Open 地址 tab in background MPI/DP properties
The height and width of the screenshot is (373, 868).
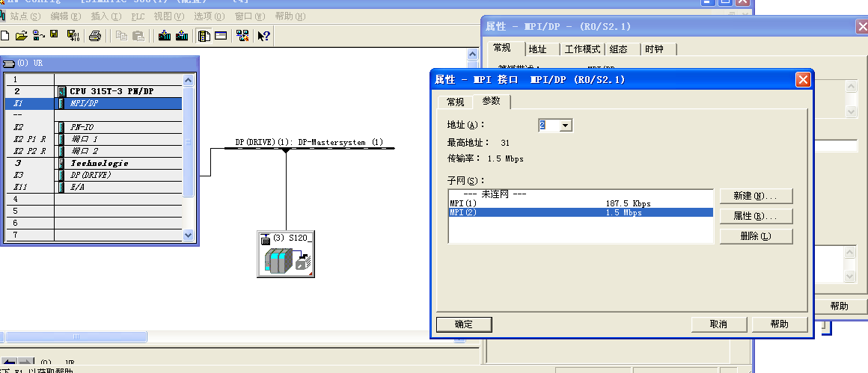(x=537, y=49)
